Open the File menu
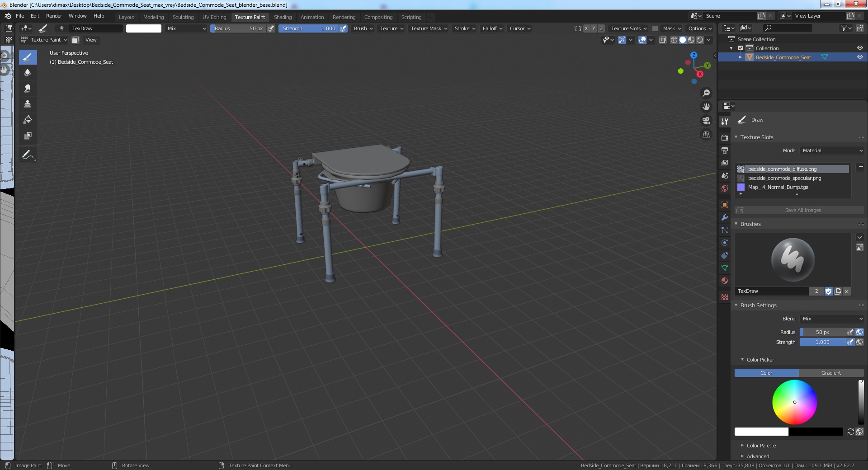868x470 pixels. 20,16
